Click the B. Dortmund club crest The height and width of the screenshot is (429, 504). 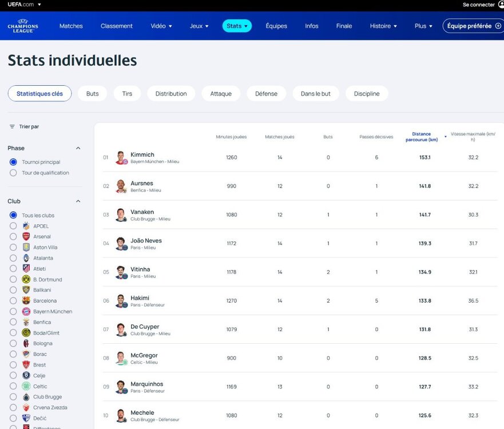tap(26, 279)
